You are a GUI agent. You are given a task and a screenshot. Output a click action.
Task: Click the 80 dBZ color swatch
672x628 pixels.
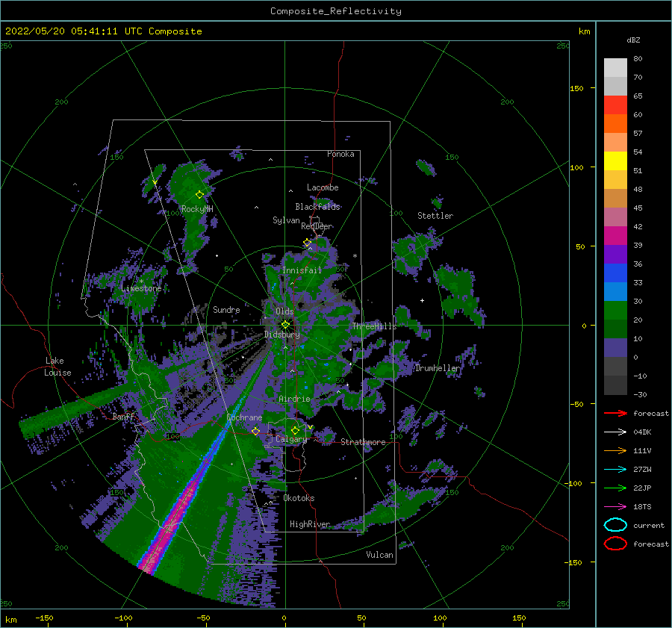615,68
